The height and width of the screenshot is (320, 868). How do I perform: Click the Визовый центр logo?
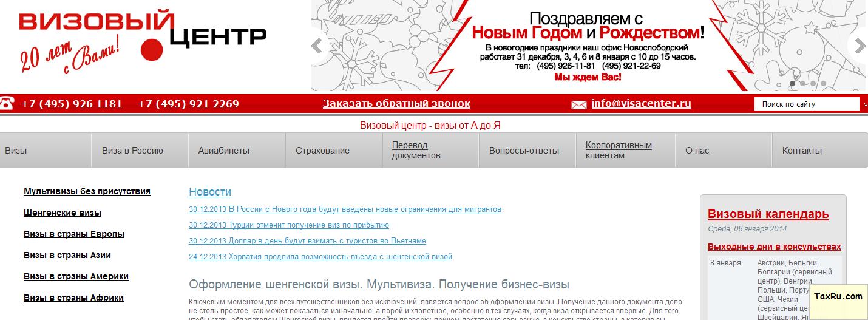pos(143,40)
